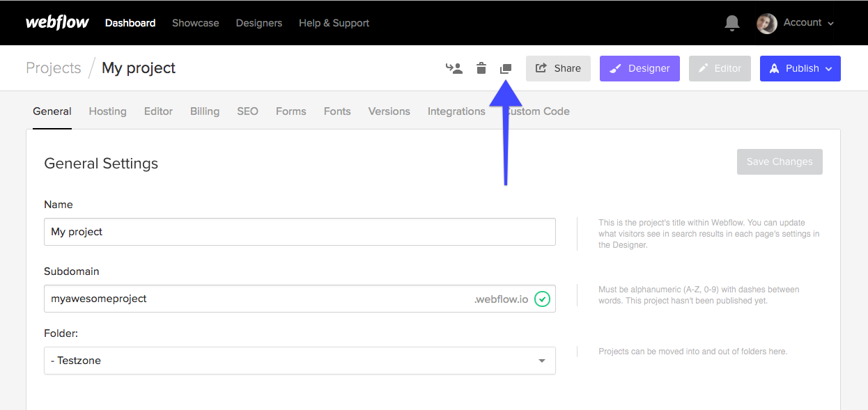Open the Integrations tab
Viewport: 868px width, 410px height.
pyautogui.click(x=456, y=111)
